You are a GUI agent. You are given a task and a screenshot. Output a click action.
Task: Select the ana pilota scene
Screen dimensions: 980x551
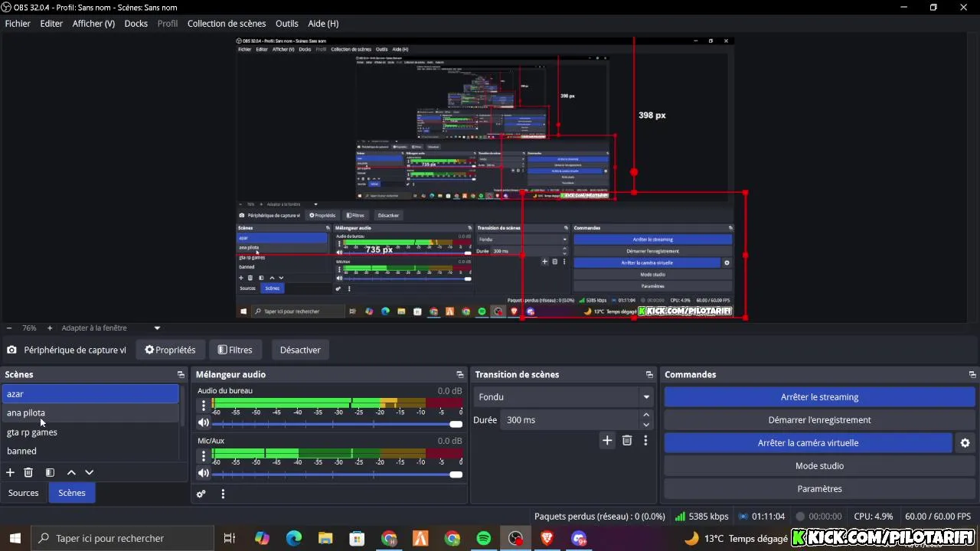click(x=90, y=413)
